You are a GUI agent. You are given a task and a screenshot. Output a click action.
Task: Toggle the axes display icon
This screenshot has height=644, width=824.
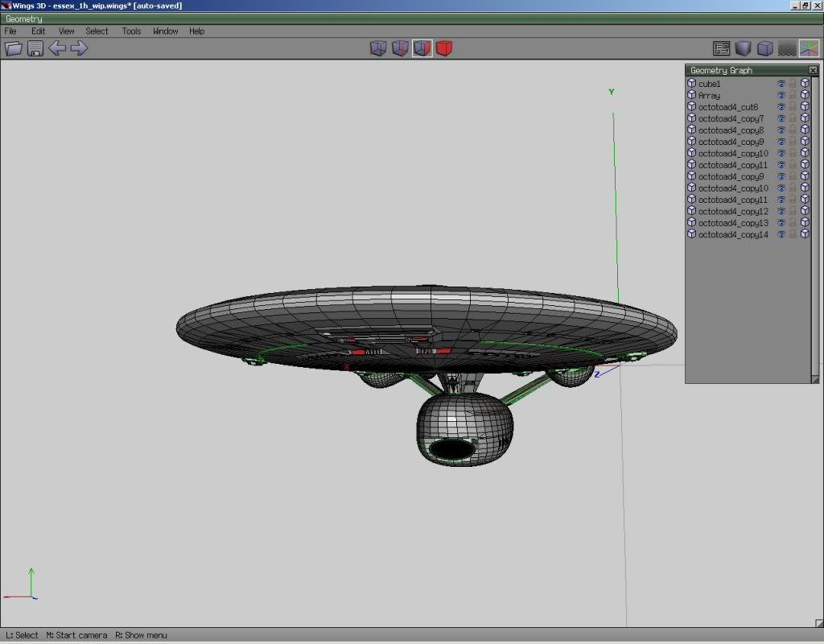click(x=809, y=48)
